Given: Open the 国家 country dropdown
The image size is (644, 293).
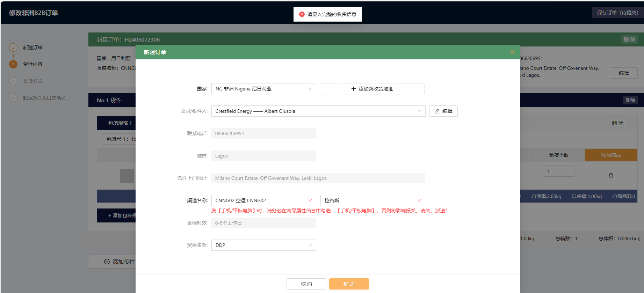Looking at the screenshot, I should tap(263, 89).
